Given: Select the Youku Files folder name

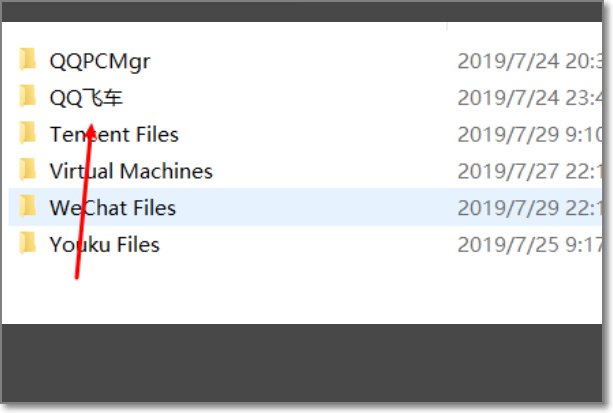Looking at the screenshot, I should (x=104, y=244).
